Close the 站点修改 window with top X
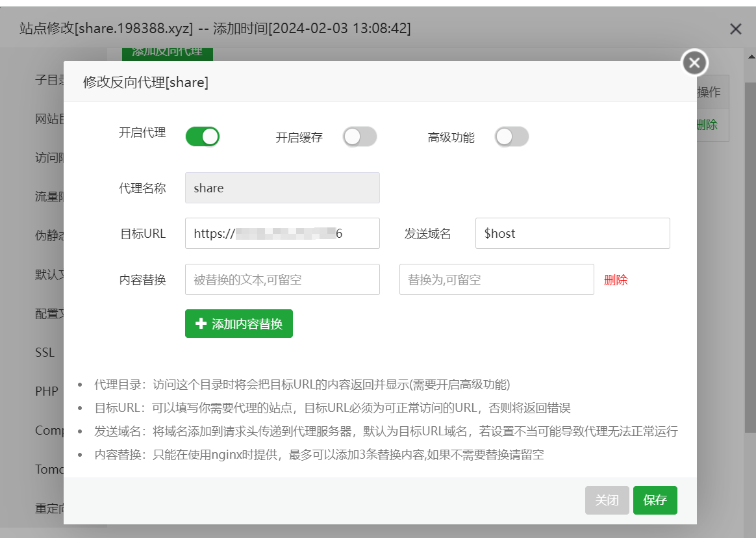756x538 pixels. [735, 29]
